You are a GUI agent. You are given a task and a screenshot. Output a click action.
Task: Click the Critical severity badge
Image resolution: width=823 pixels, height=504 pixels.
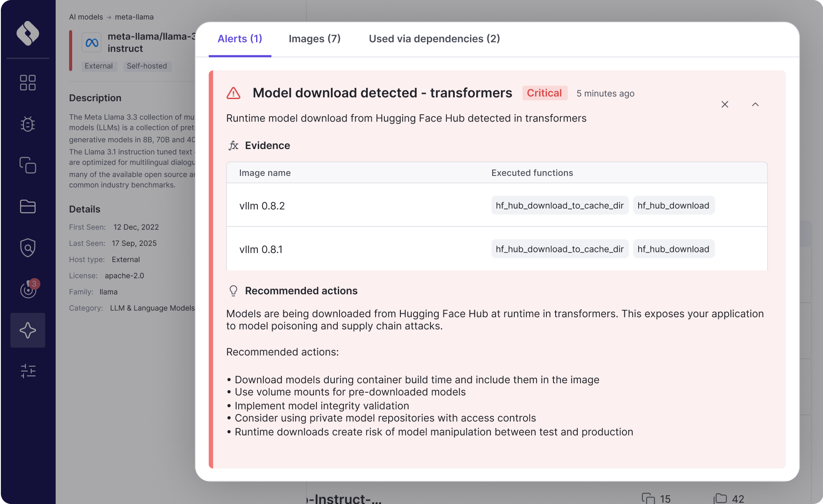544,93
